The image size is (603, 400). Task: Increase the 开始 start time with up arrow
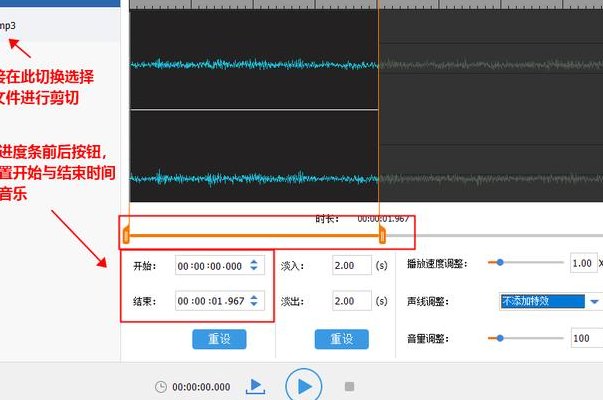[x=254, y=262]
